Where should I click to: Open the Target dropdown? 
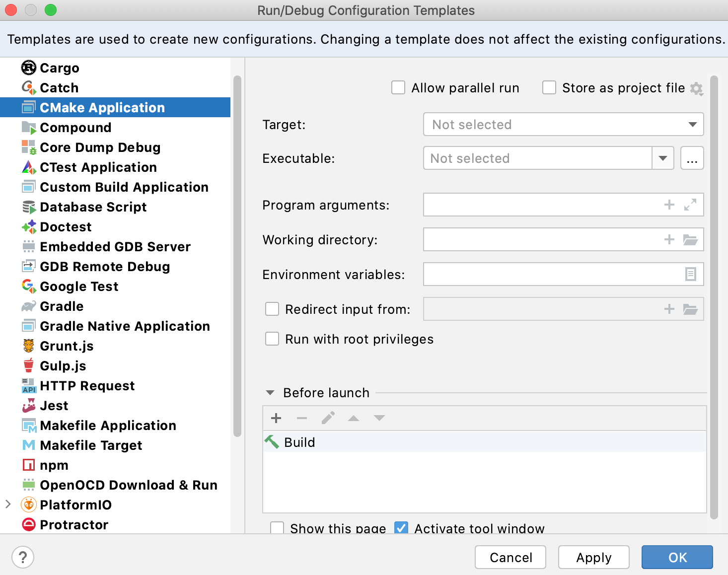click(x=692, y=125)
